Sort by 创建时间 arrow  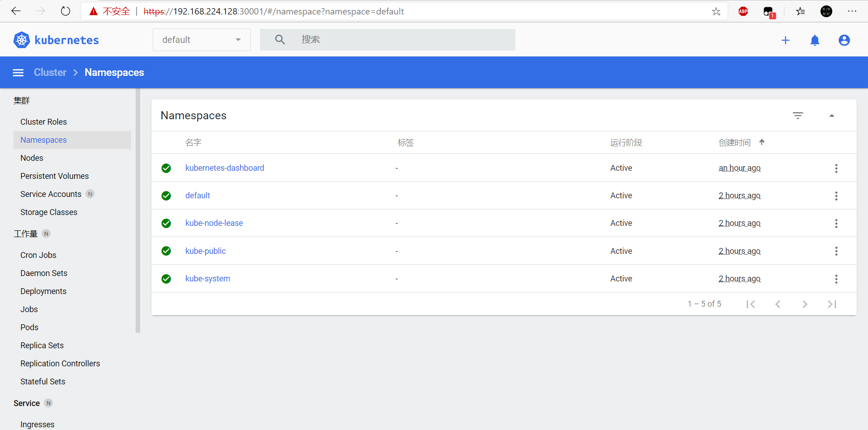(x=762, y=142)
